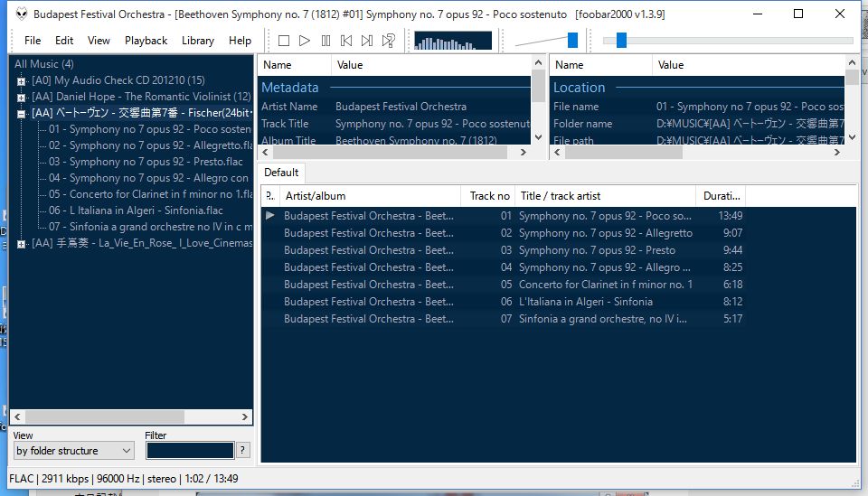
Task: Click the FLAC status bar info
Action: (x=124, y=478)
